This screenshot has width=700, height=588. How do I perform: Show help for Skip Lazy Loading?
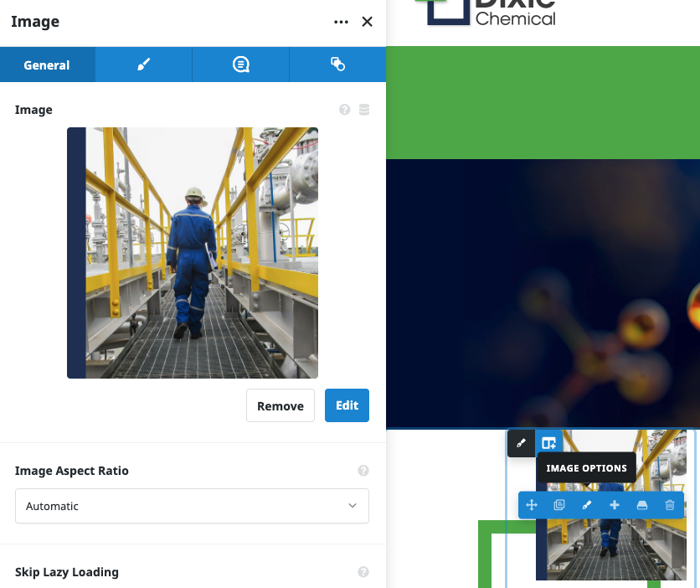pyautogui.click(x=363, y=572)
